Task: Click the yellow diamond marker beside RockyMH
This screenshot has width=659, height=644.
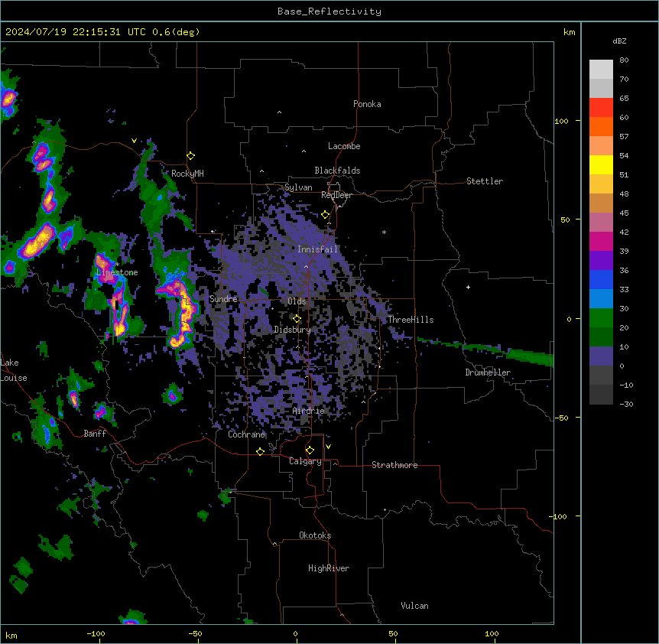Action: click(x=190, y=156)
